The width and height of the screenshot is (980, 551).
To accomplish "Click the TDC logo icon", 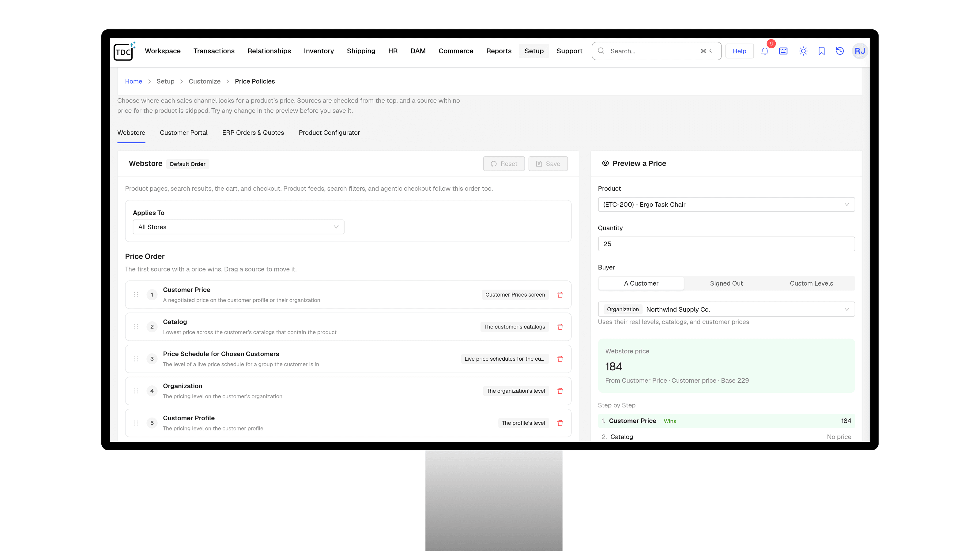I will pyautogui.click(x=124, y=51).
